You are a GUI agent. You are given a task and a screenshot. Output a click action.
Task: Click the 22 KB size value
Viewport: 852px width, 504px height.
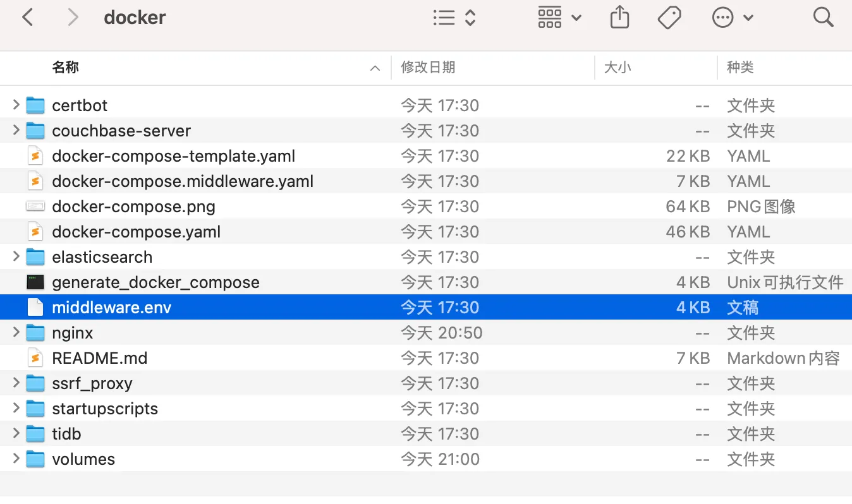[688, 156]
